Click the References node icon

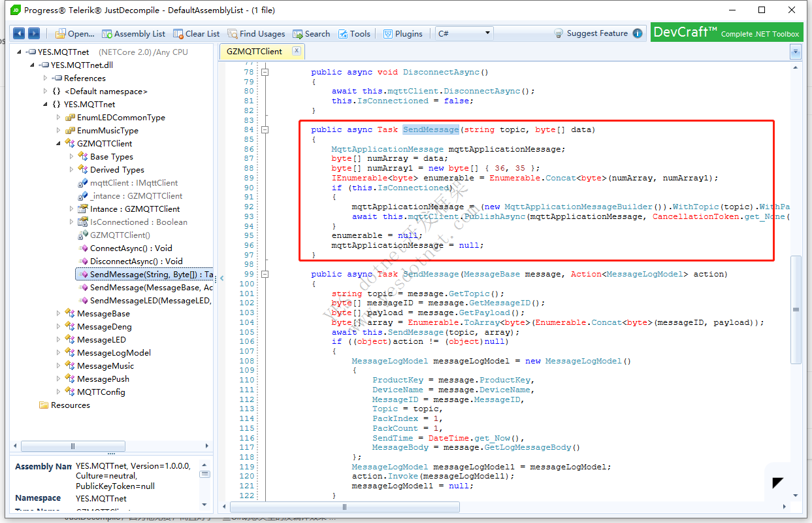(x=57, y=78)
